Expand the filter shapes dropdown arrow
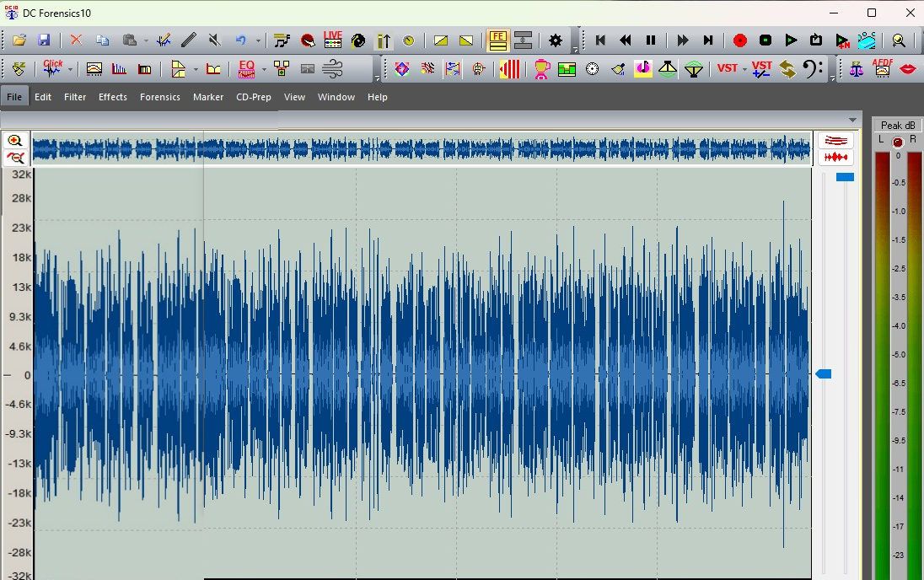 point(196,70)
